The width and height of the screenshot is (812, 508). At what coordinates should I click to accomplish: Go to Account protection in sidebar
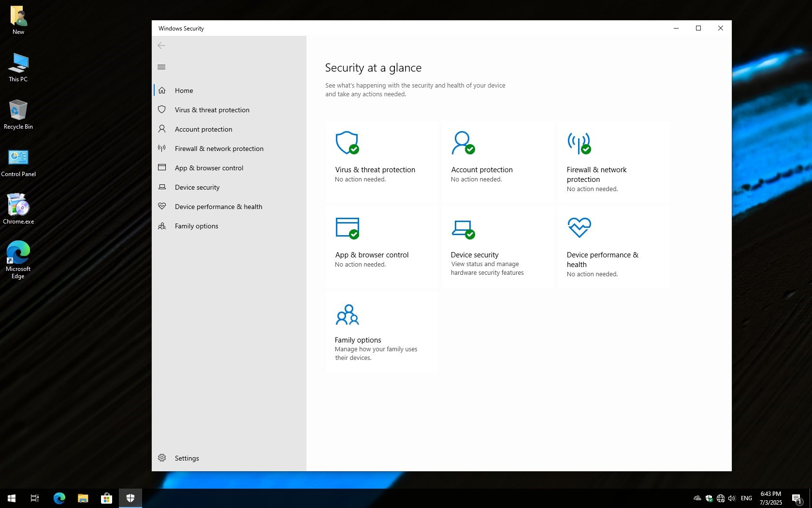click(x=203, y=129)
